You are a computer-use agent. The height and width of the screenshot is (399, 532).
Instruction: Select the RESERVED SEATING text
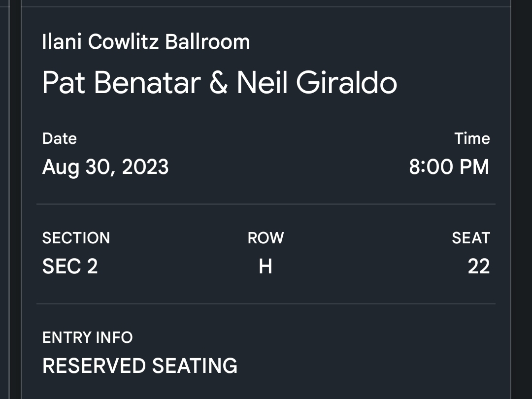[140, 366]
